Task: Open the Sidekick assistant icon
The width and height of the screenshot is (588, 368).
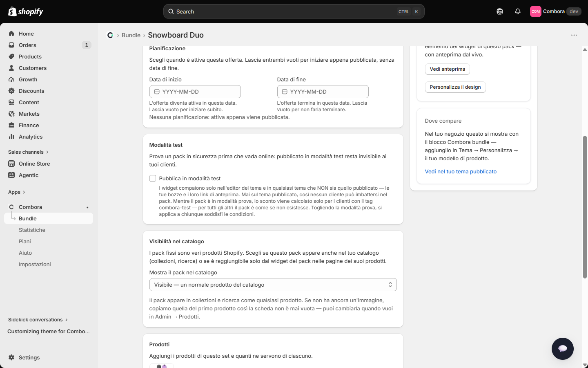Action: tap(500, 11)
